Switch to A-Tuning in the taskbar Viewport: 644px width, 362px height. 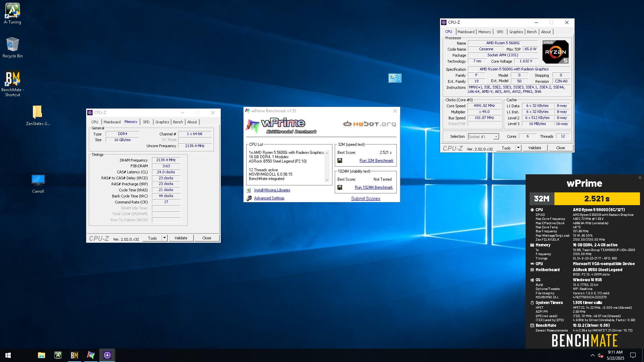(58, 355)
